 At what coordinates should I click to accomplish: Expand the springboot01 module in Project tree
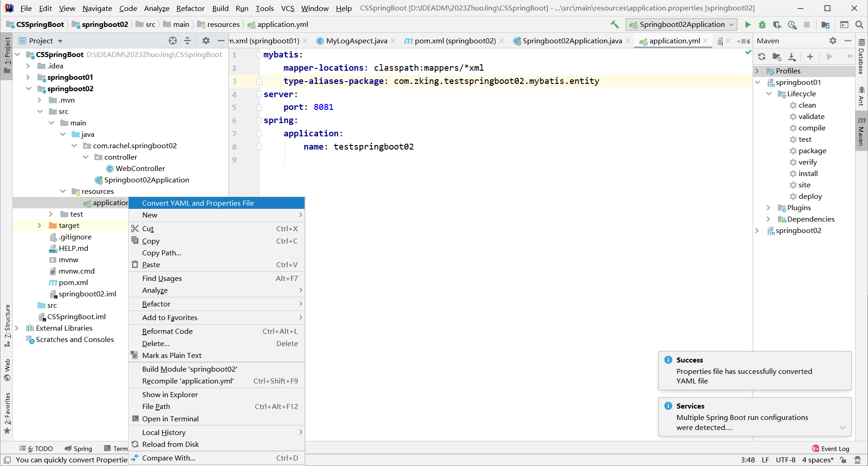tap(28, 77)
